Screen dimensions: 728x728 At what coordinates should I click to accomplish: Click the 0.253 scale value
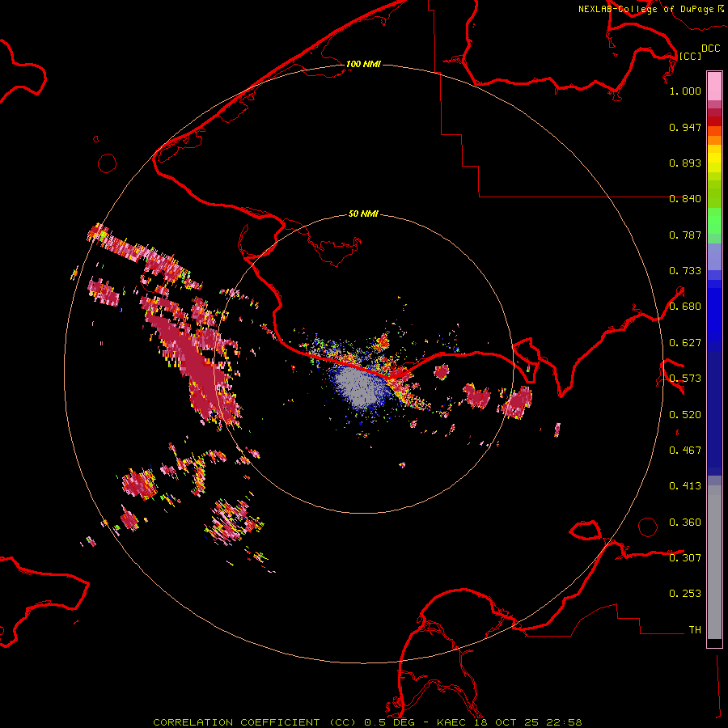pyautogui.click(x=685, y=594)
